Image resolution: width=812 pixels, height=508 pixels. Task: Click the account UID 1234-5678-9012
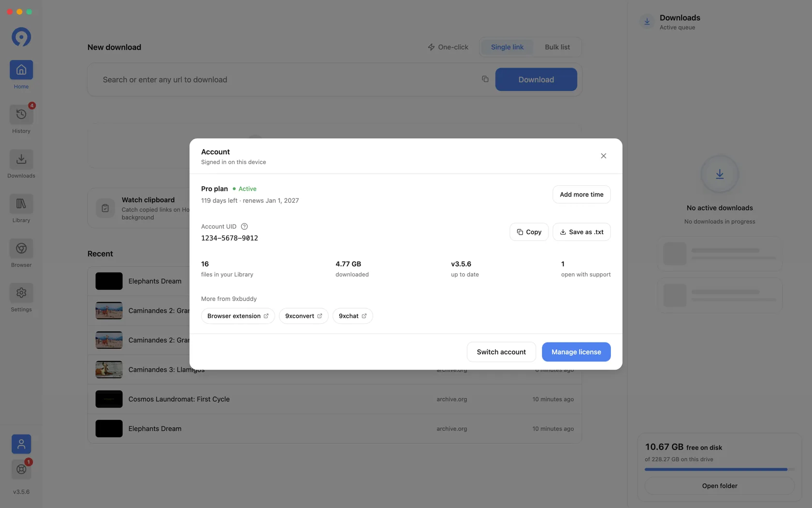click(230, 238)
